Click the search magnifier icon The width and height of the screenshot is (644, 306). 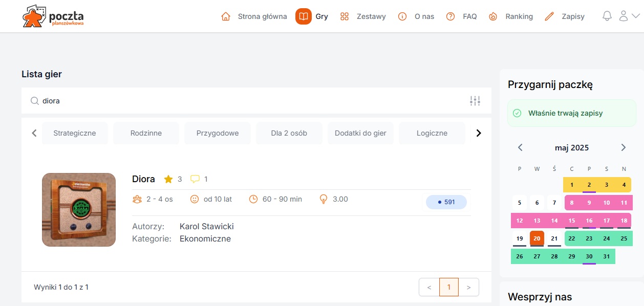[35, 101]
